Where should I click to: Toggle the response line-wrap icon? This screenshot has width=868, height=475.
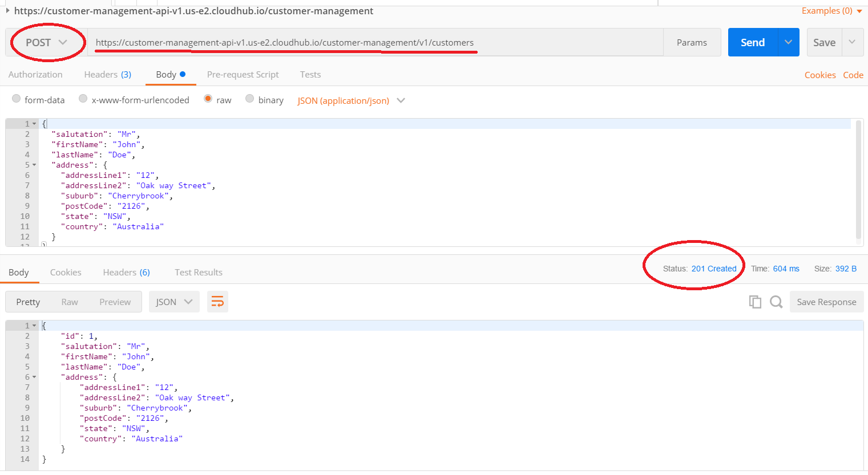(x=217, y=302)
